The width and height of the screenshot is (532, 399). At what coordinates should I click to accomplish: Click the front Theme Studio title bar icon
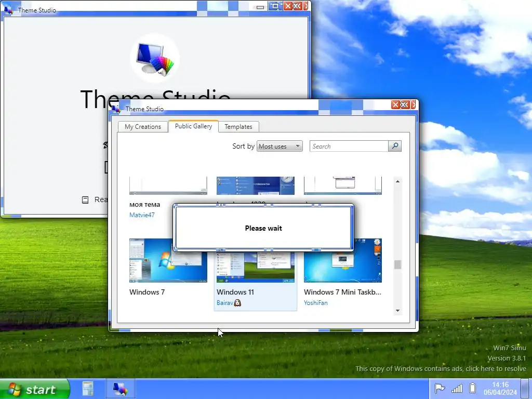116,109
